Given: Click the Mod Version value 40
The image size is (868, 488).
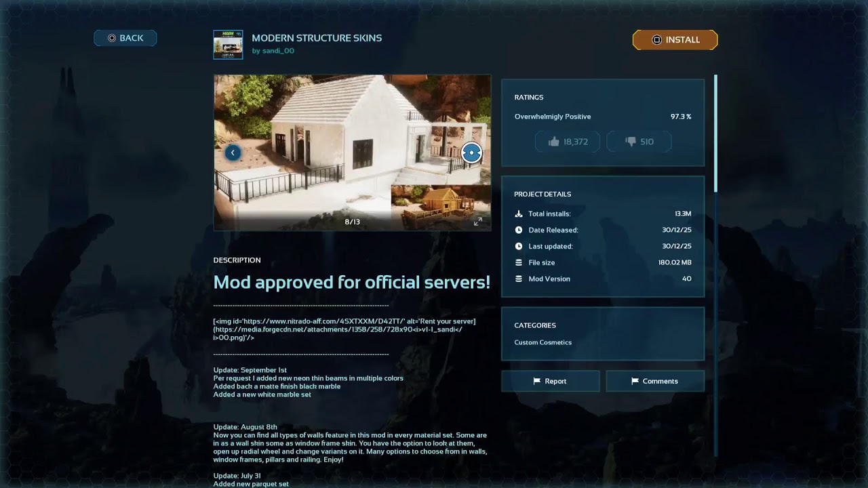Looking at the screenshot, I should (687, 279).
